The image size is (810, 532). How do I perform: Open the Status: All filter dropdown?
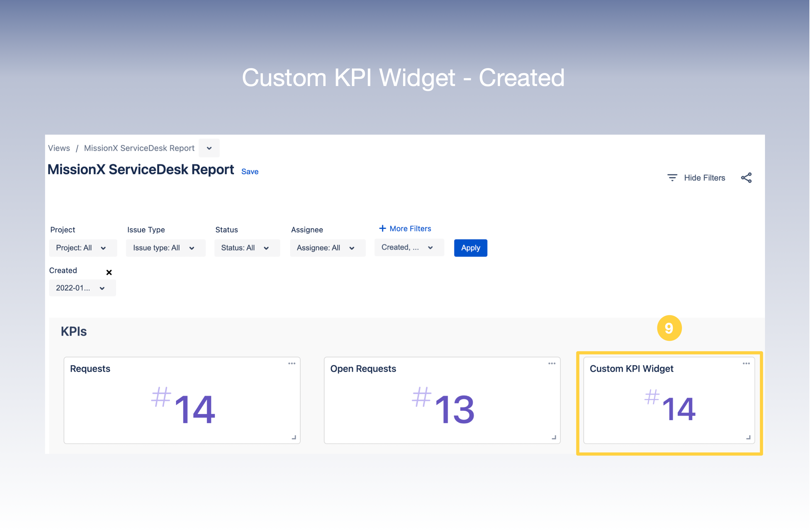[x=247, y=248]
